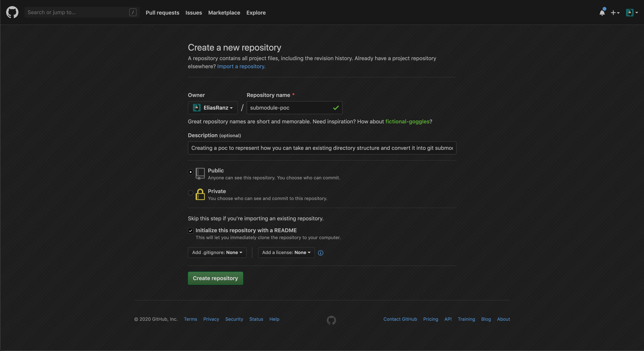Go to Pull requests
Image resolution: width=644 pixels, height=351 pixels.
(162, 12)
